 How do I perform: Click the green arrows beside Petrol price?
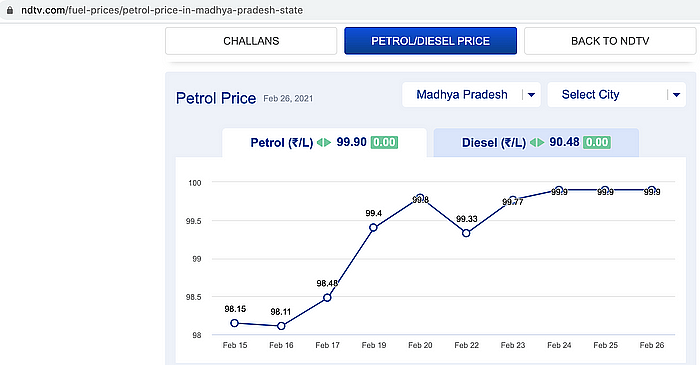pyautogui.click(x=324, y=142)
